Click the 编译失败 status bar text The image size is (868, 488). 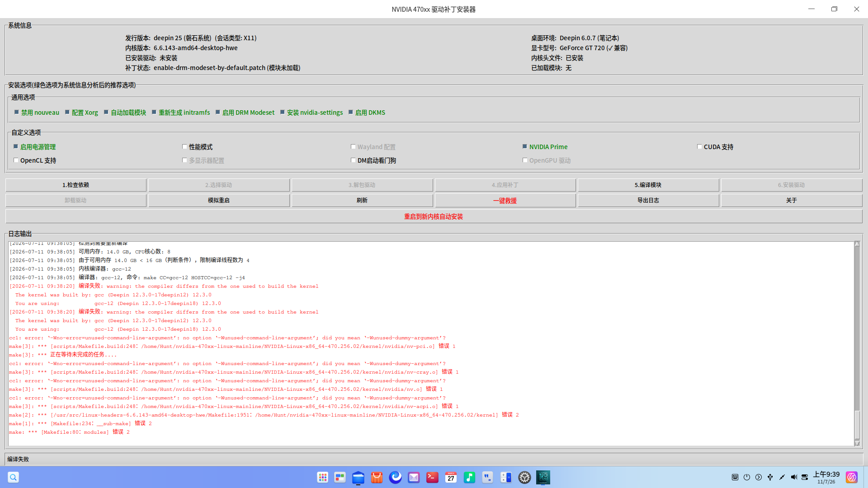point(18,459)
